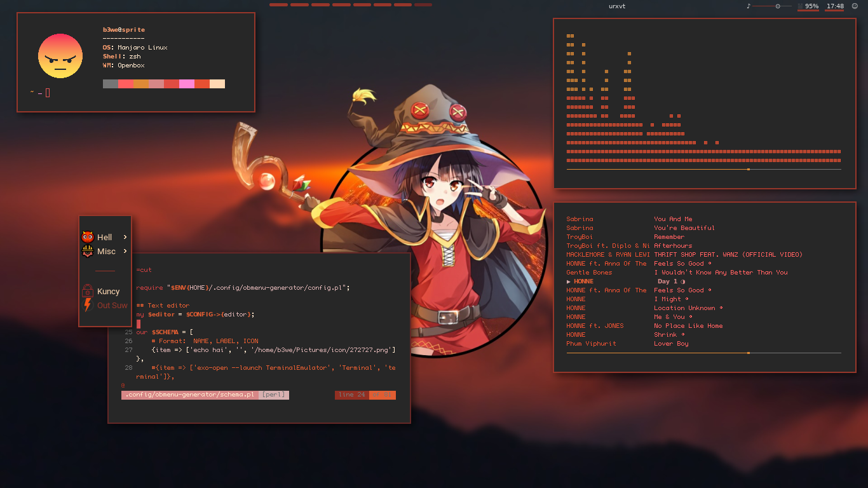Adjust the volume slider in the top bar
The image size is (868, 488).
pyautogui.click(x=773, y=6)
